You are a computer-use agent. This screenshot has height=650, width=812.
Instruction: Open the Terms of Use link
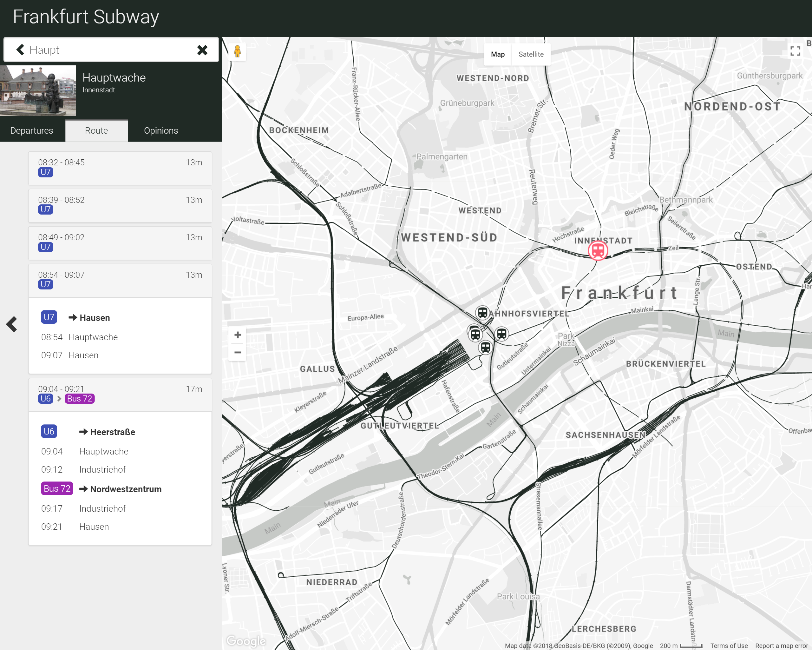click(x=729, y=645)
